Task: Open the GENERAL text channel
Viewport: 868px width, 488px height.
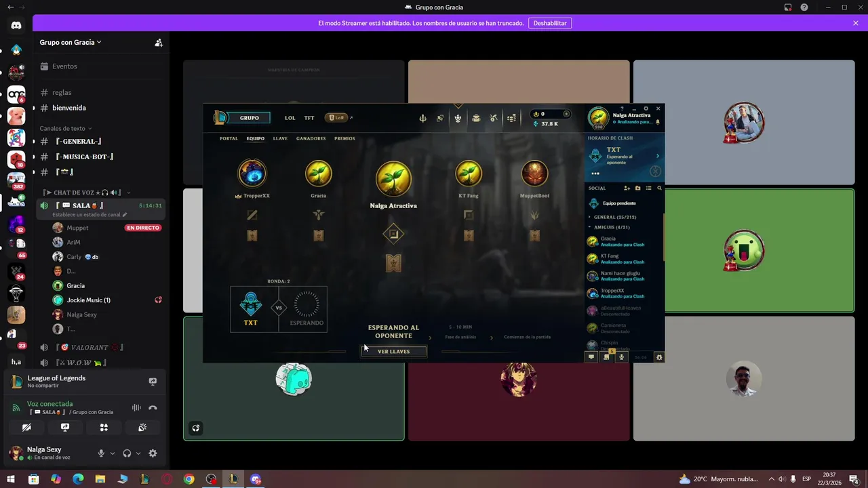Action: 101,141
